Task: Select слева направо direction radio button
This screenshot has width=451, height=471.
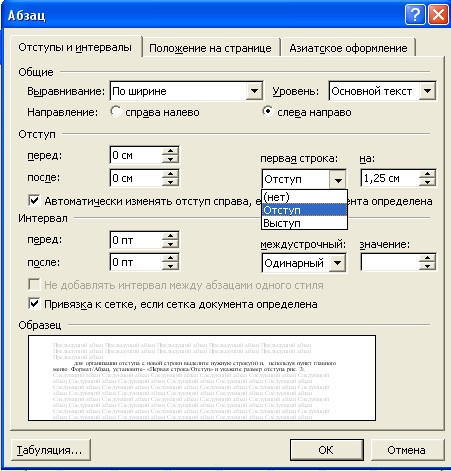Action: coord(268,111)
